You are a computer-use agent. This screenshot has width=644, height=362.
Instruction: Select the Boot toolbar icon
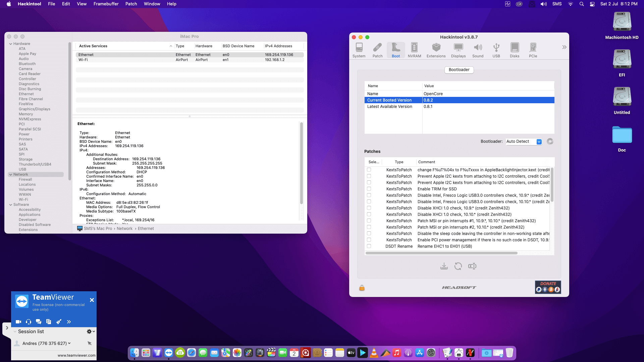[396, 50]
